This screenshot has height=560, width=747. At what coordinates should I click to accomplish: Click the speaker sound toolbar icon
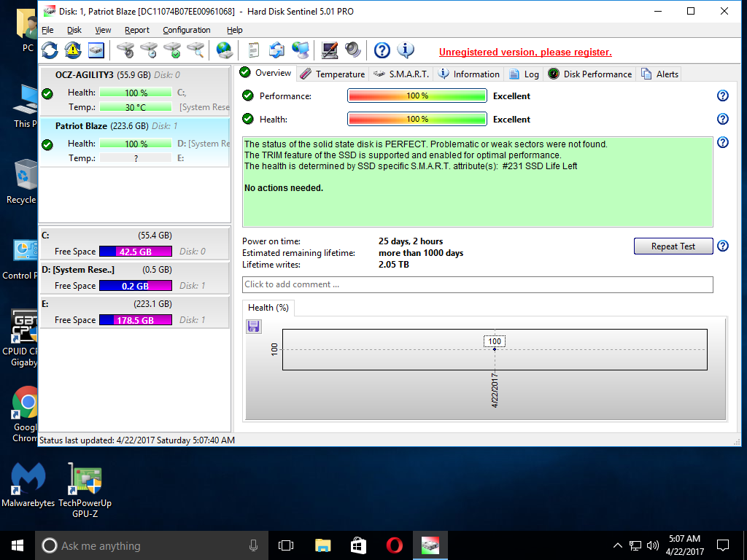(x=353, y=50)
